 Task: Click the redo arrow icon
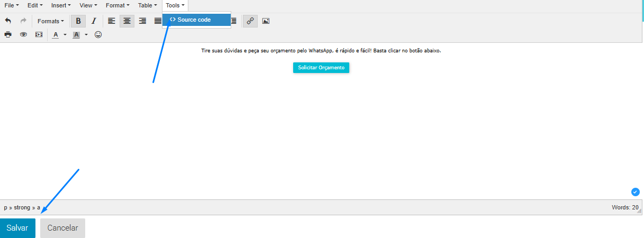click(x=23, y=21)
